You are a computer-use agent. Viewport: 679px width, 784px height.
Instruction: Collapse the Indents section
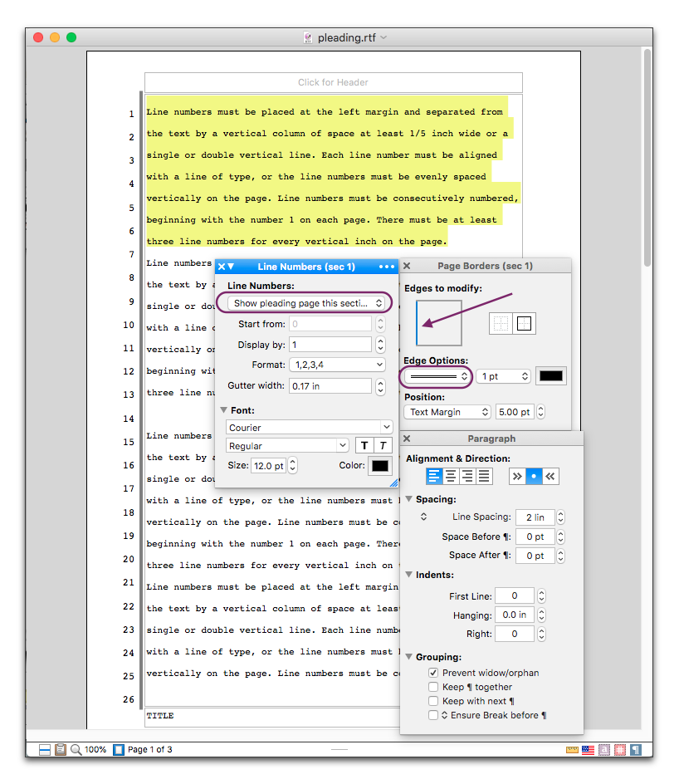pos(409,575)
